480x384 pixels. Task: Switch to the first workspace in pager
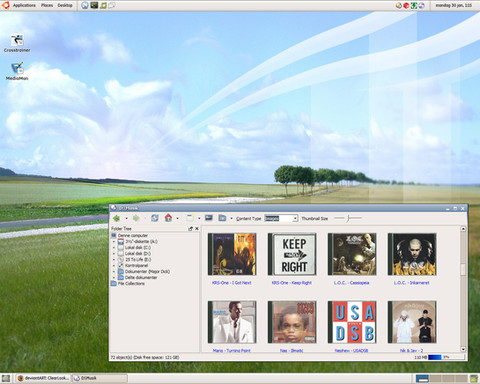pyautogui.click(x=422, y=378)
